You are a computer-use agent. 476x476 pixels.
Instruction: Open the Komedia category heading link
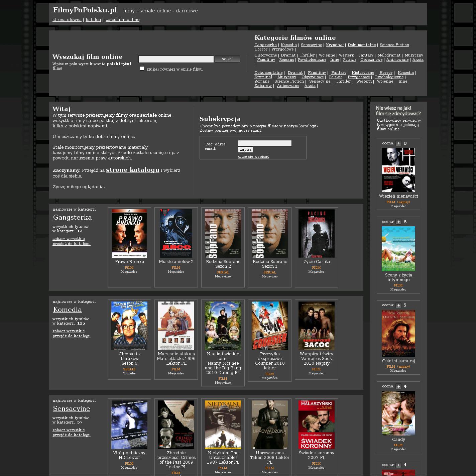68,310
